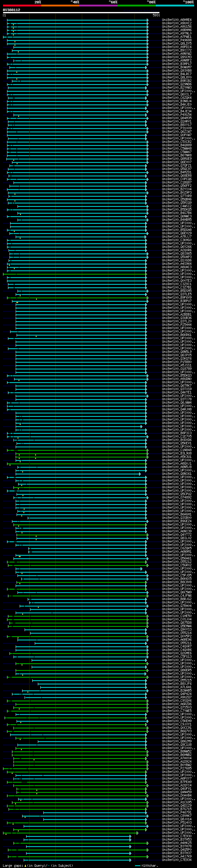Screen dimensions: 197x868
Task: Select label UniRef100_P15880
Action: pyautogui.click(x=177, y=361)
